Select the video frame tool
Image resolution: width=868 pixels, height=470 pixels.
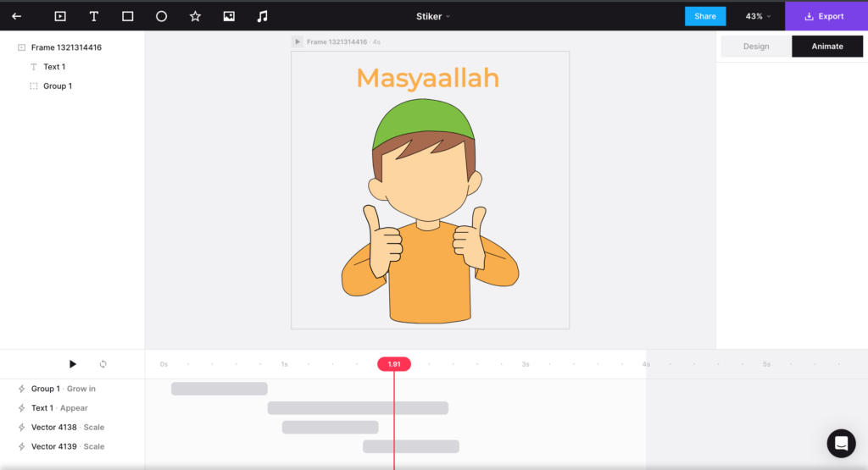(x=60, y=16)
